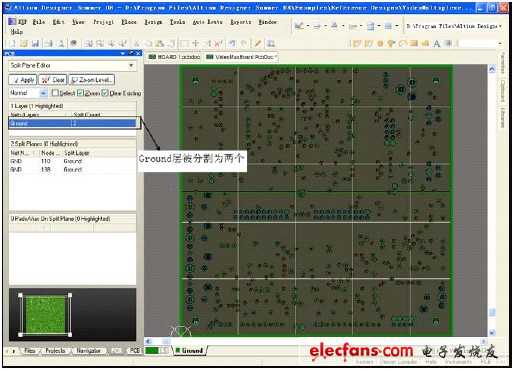Open the Auto Route menu
This screenshot has height=371, width=513.
point(207,22)
